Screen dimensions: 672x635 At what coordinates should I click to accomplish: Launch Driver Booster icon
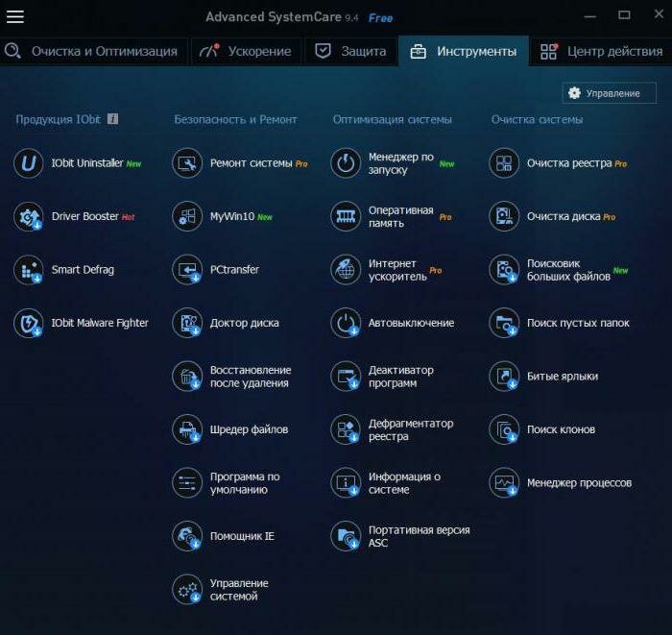29,217
